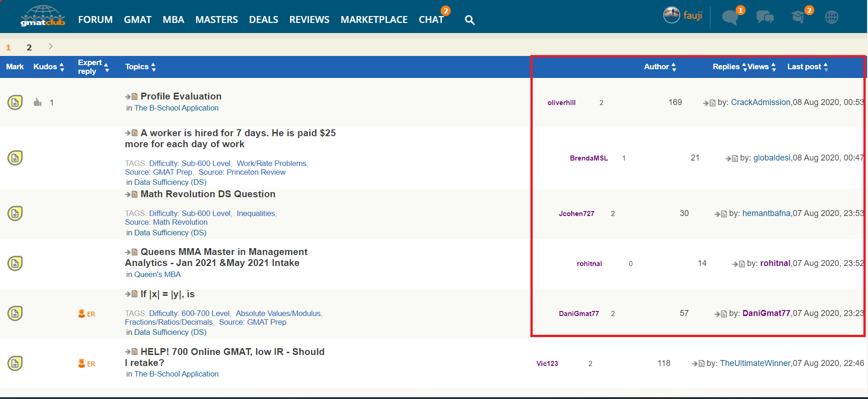Viewport: 868px width, 399px height.
Task: Open notifications speech bubble icon
Action: 730,17
